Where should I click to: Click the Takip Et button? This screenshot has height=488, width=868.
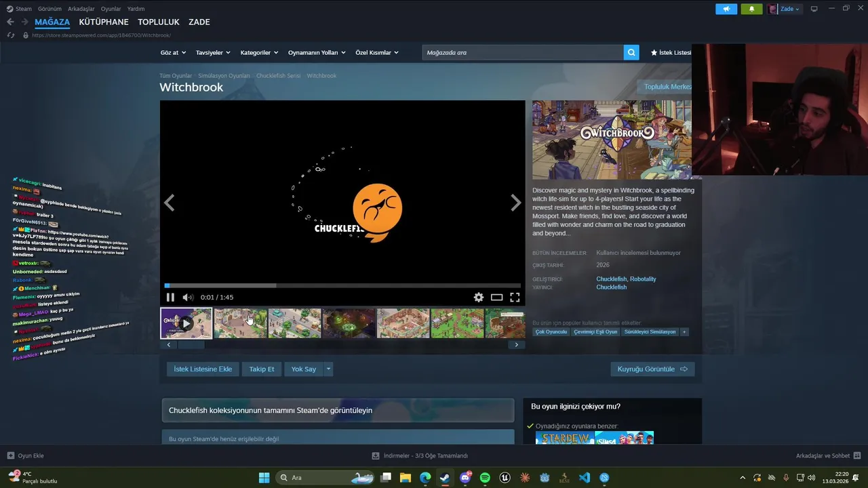[262, 369]
